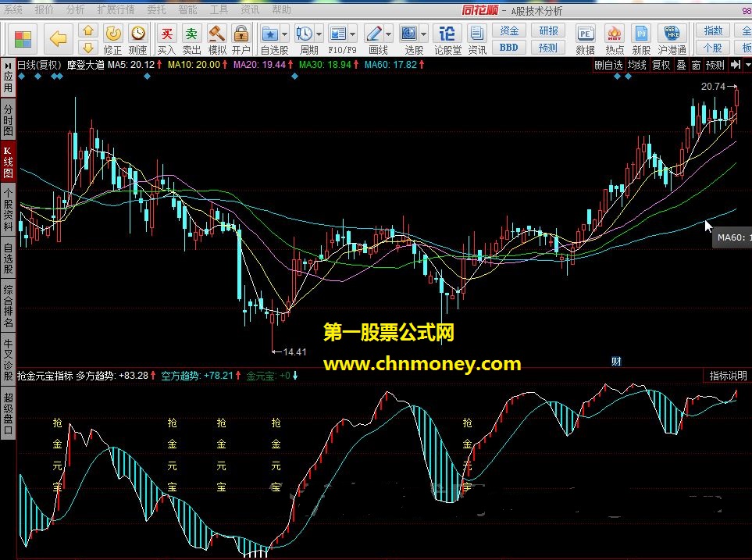
Task: Open the 委托 menu
Action: pyautogui.click(x=156, y=9)
